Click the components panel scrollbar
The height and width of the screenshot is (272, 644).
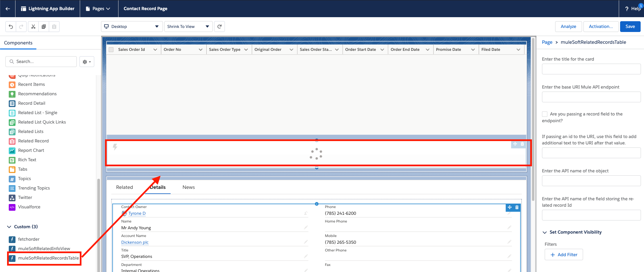[99, 225]
